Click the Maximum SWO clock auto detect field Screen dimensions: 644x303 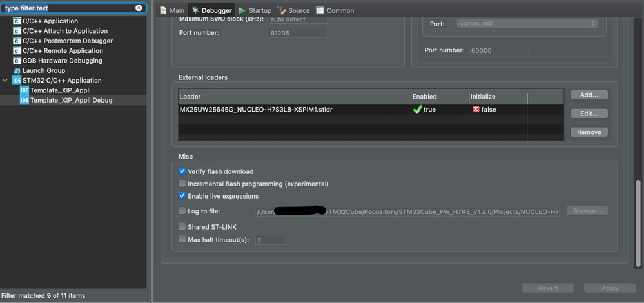(x=298, y=19)
